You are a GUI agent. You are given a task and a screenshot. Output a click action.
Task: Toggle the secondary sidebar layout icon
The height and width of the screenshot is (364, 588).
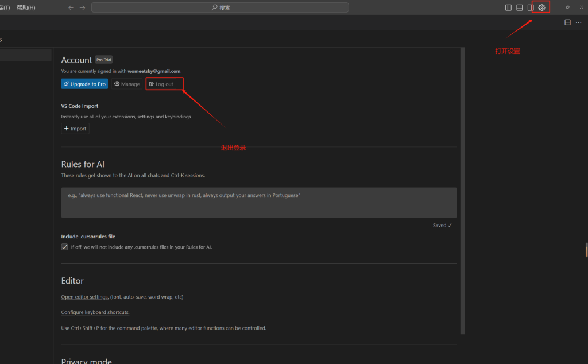pos(530,7)
